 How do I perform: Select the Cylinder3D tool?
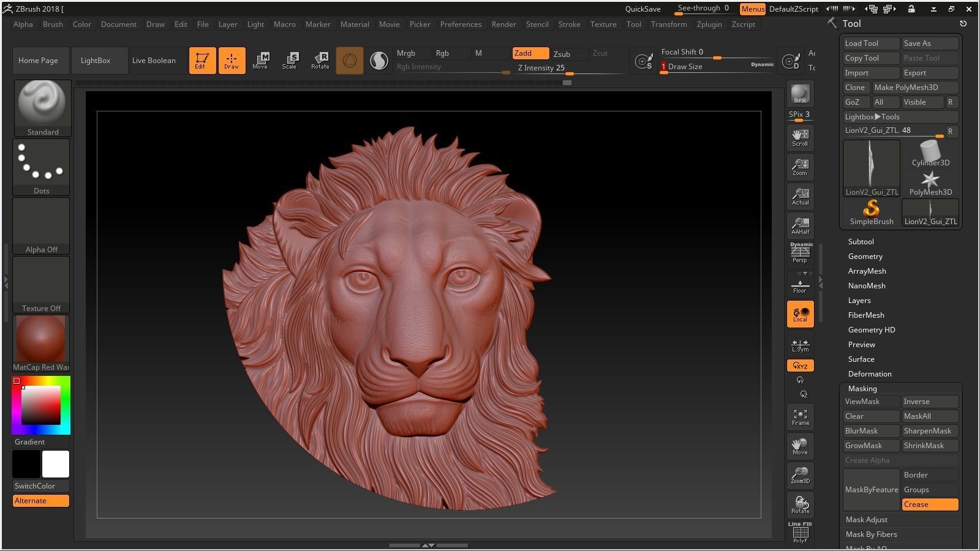point(930,154)
